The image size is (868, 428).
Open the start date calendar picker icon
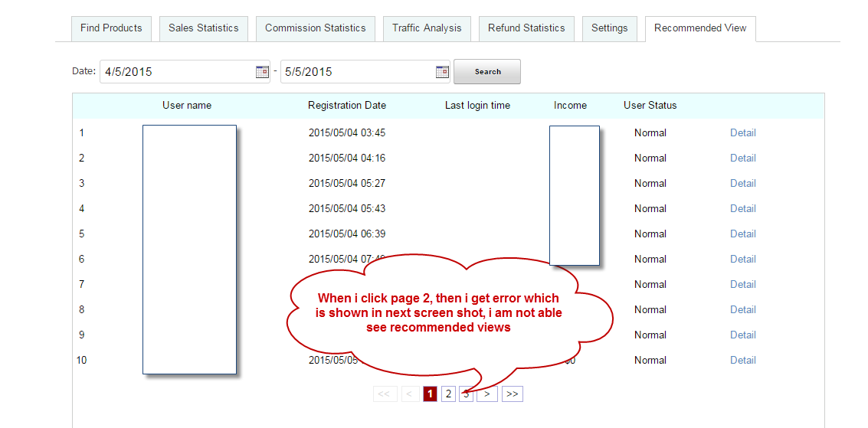pyautogui.click(x=262, y=71)
